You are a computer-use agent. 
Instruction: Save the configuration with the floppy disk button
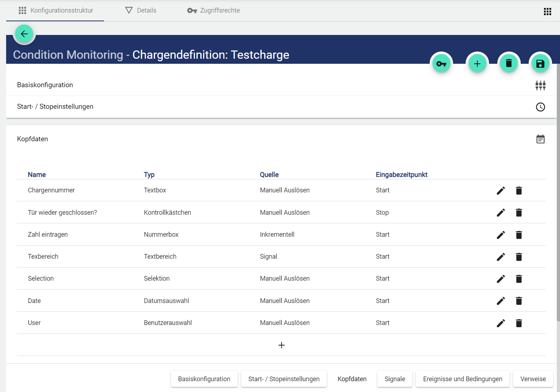click(x=540, y=64)
